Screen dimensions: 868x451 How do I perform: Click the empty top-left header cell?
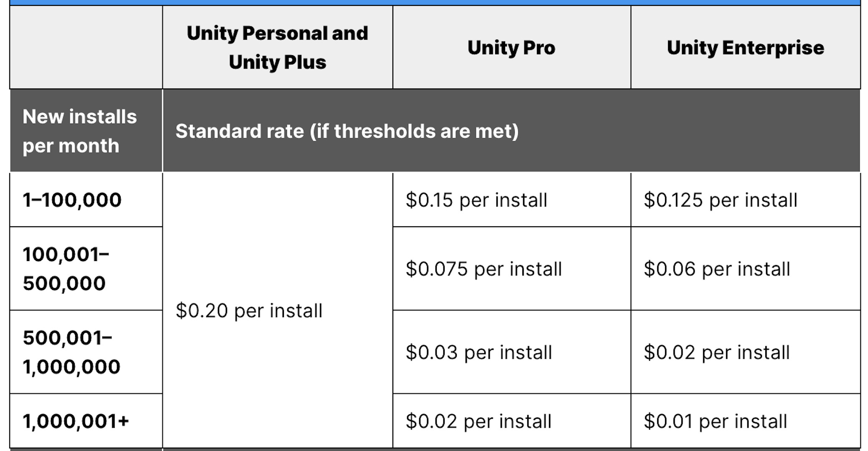(x=86, y=47)
